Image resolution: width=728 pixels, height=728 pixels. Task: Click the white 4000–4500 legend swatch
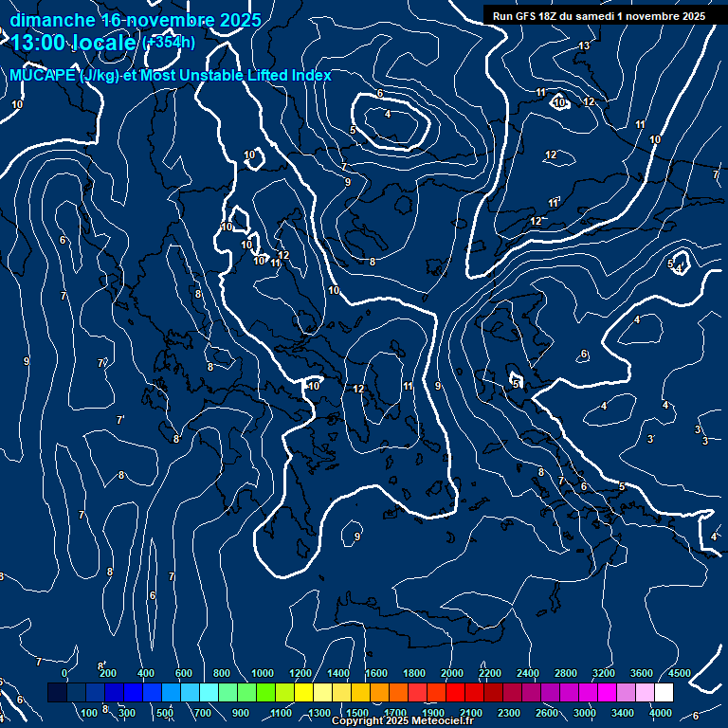coord(664,692)
